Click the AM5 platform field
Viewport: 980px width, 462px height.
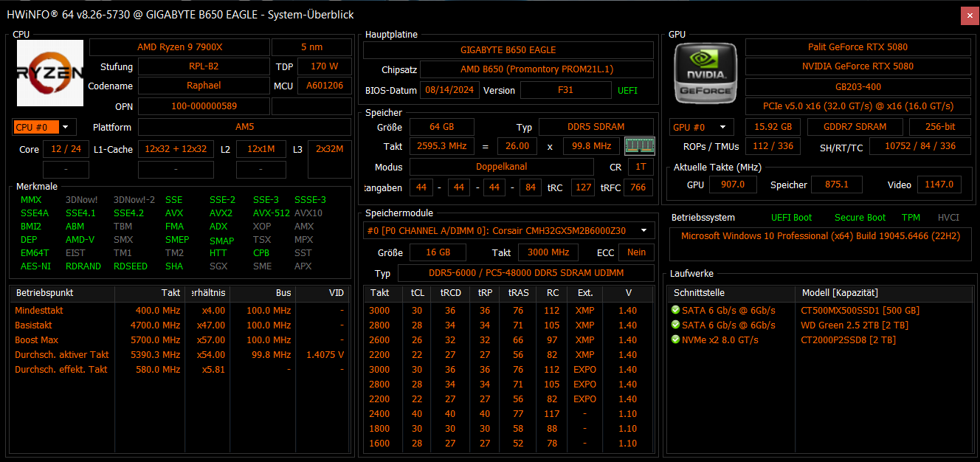point(244,127)
